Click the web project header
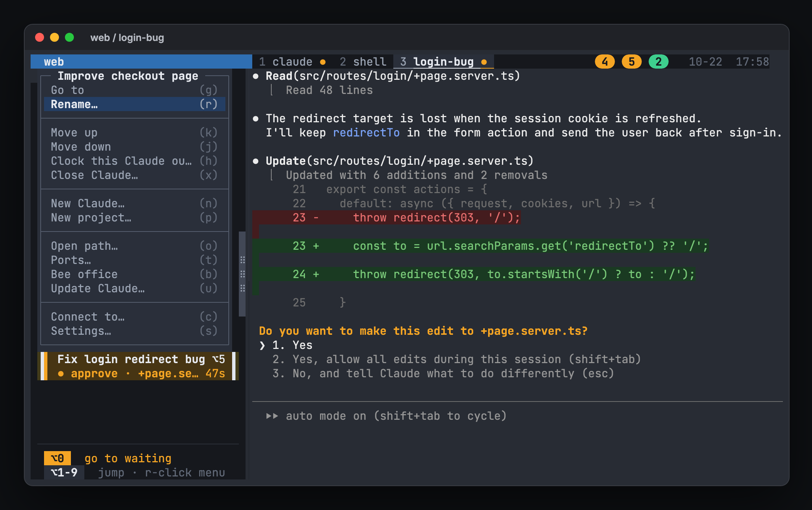This screenshot has width=812, height=510. [x=141, y=62]
